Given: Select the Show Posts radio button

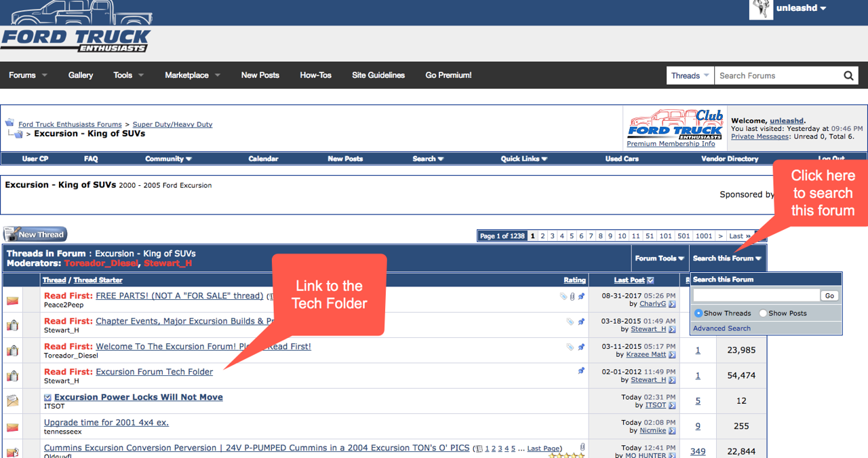Looking at the screenshot, I should click(x=763, y=313).
